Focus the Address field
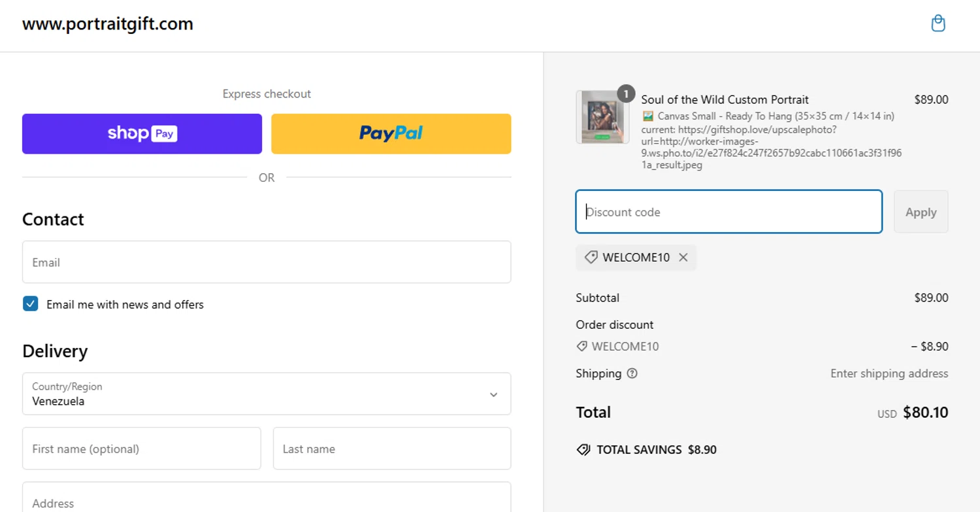The image size is (980, 512). [x=267, y=498]
